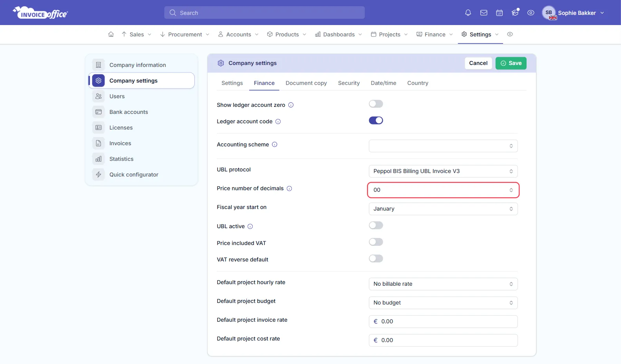621x364 pixels.
Task: Switch to the Security tab
Action: tap(349, 83)
